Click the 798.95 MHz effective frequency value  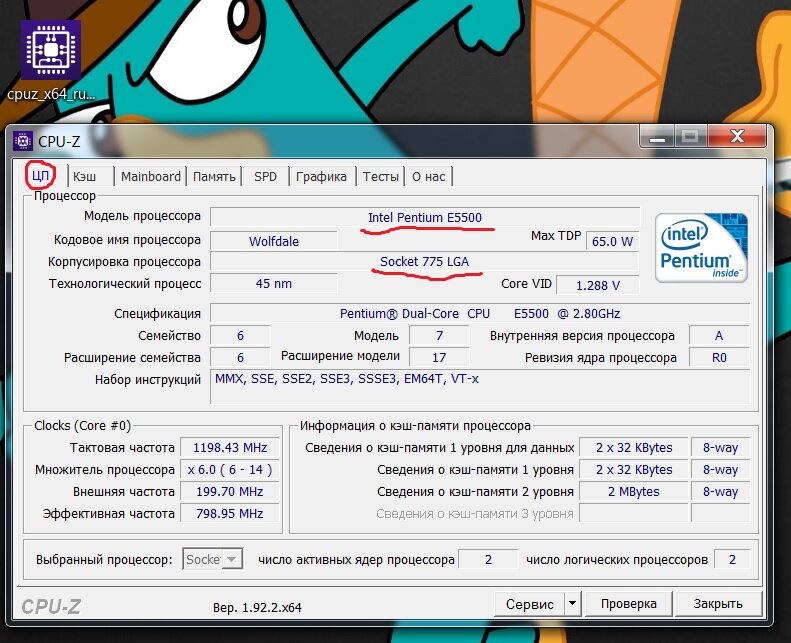tap(230, 513)
